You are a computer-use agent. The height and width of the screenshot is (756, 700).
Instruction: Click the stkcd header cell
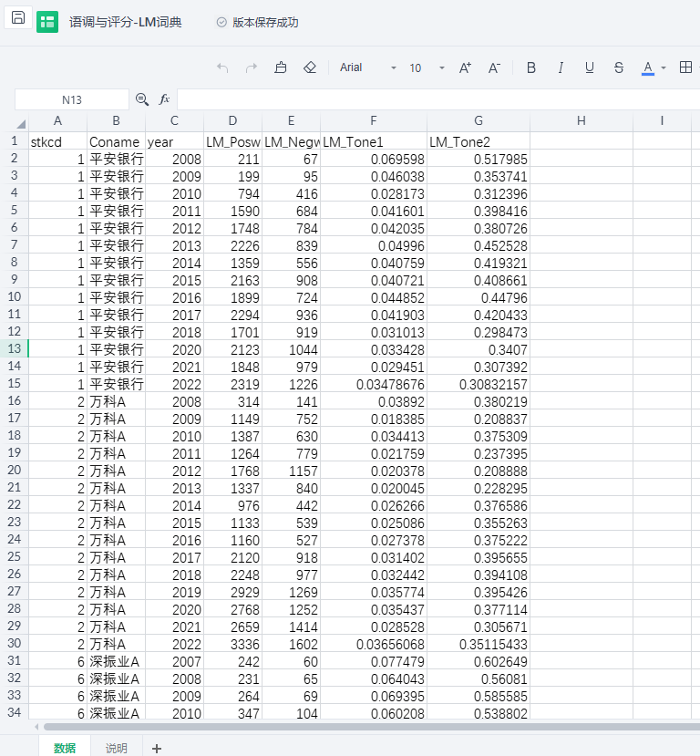[x=57, y=141]
